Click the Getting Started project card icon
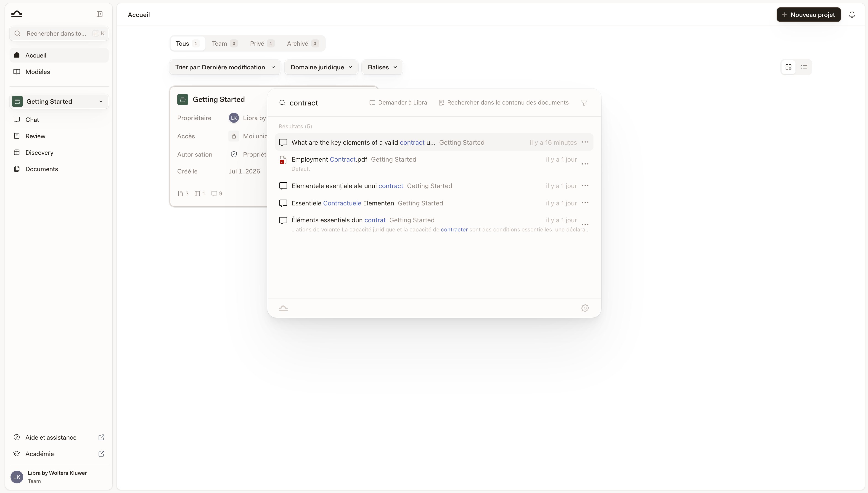Viewport: 868px width, 493px height. pyautogui.click(x=183, y=99)
